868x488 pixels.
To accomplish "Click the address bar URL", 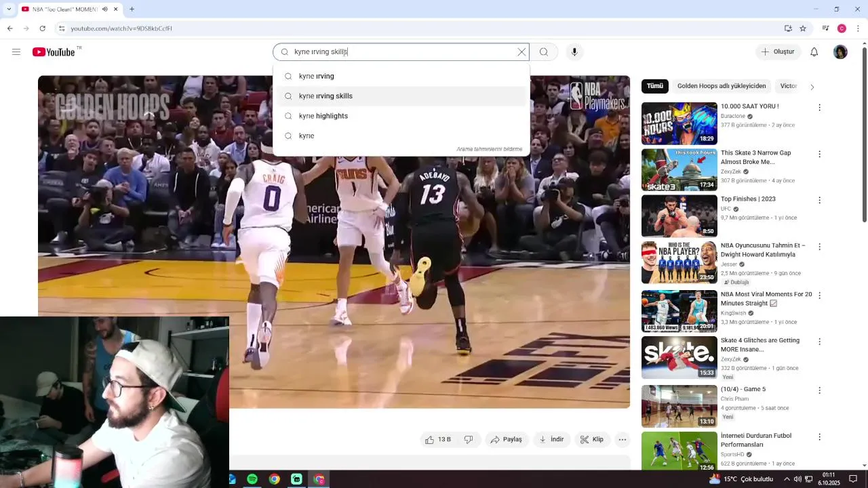I will point(121,28).
